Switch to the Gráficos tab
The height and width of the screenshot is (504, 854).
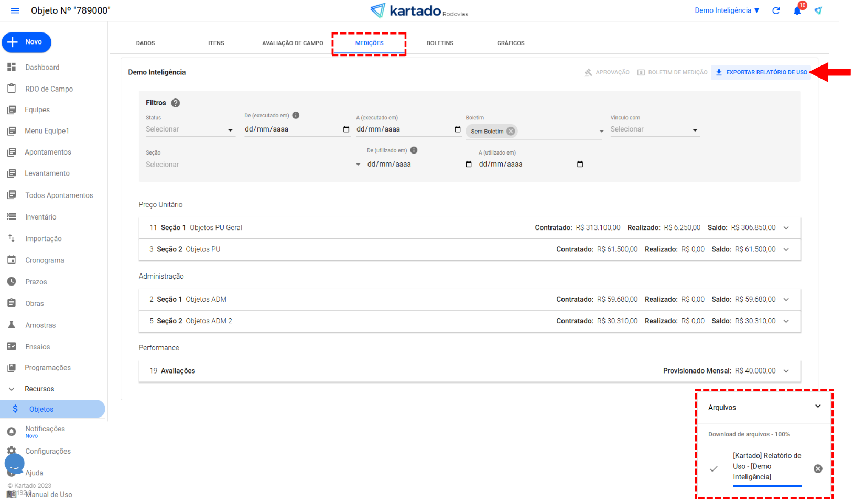(511, 43)
